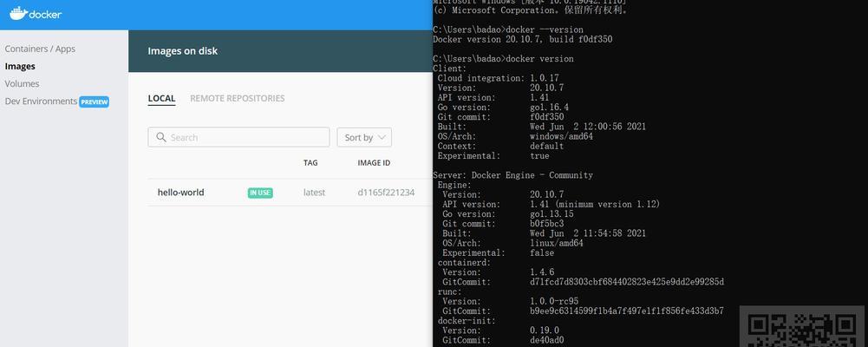Click the Images on disk heading
This screenshot has width=868, height=347.
(x=183, y=51)
